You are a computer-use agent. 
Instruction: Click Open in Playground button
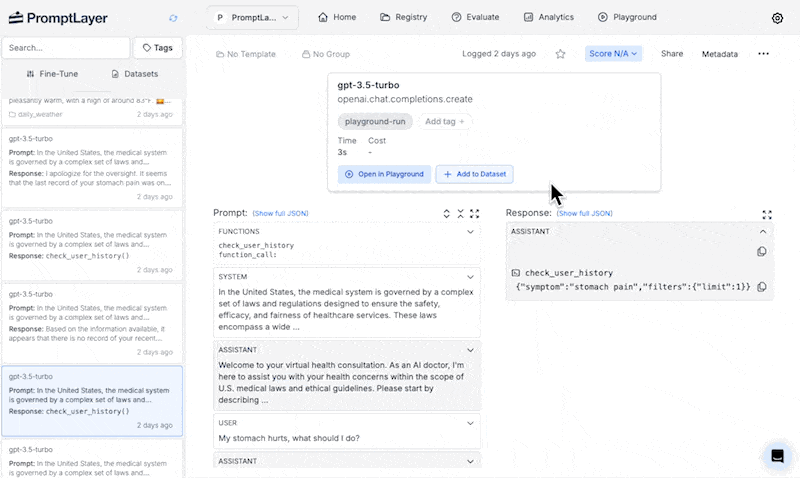pos(384,174)
